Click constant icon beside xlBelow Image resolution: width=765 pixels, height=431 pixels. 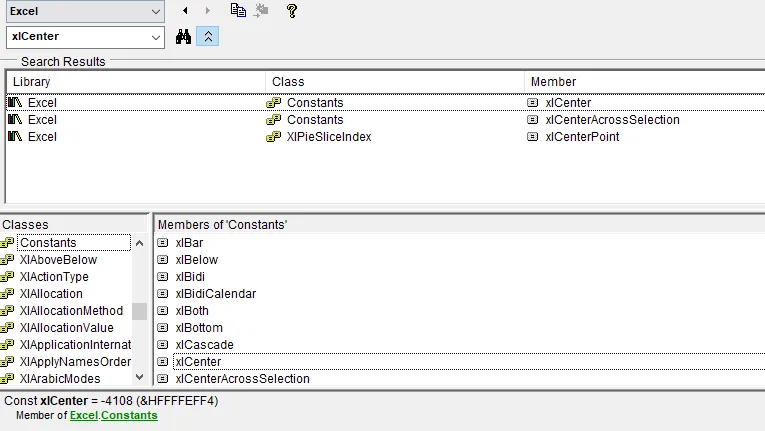click(162, 260)
